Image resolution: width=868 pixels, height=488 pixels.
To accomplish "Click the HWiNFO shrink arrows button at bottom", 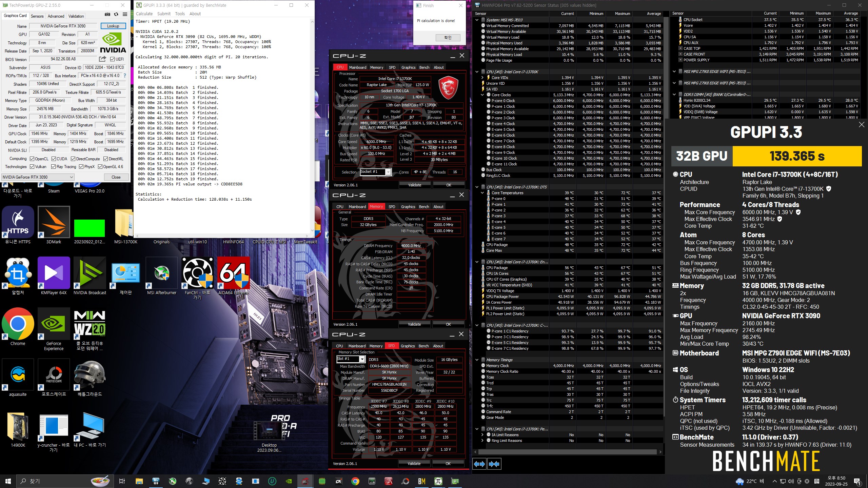I will [x=494, y=464].
